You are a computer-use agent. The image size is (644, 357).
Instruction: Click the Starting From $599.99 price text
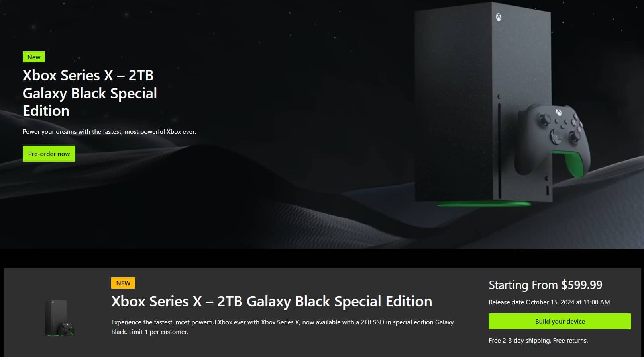[546, 285]
